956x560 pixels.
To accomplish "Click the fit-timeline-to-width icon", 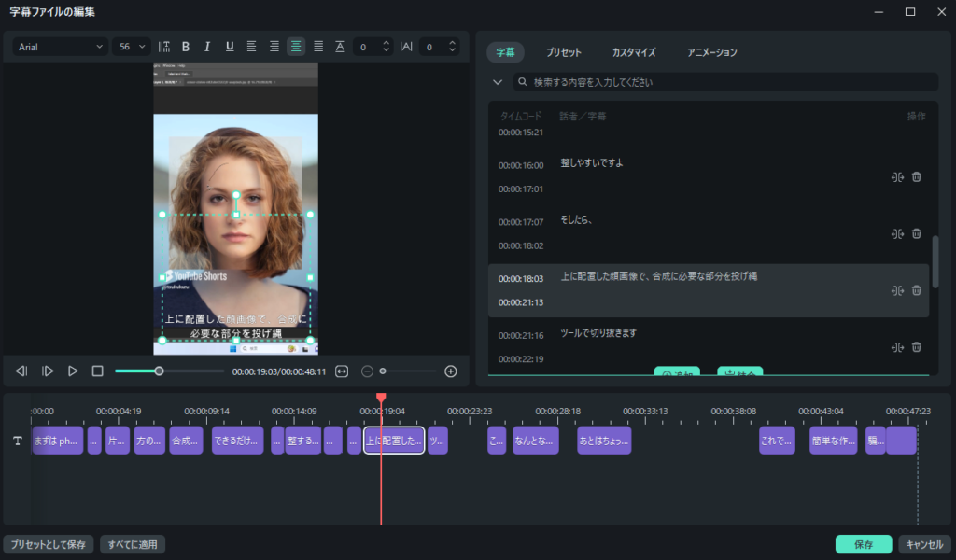I will (342, 371).
